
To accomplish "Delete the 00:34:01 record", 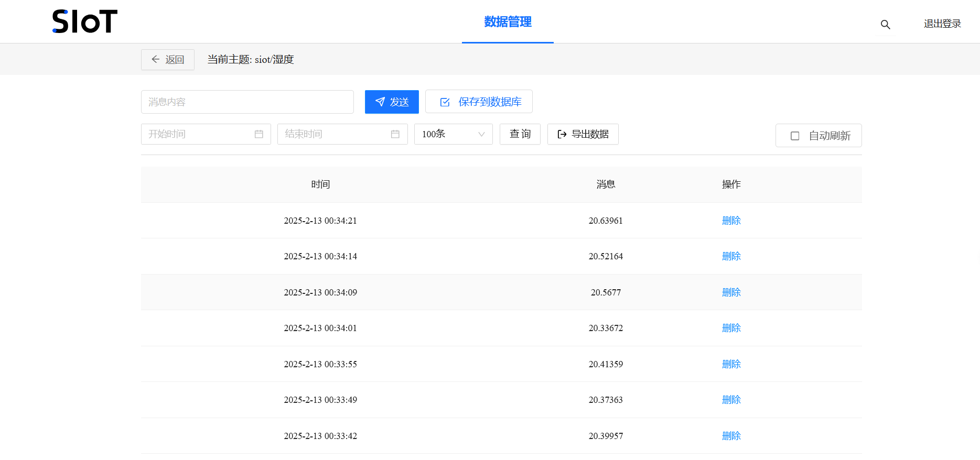I will click(731, 328).
